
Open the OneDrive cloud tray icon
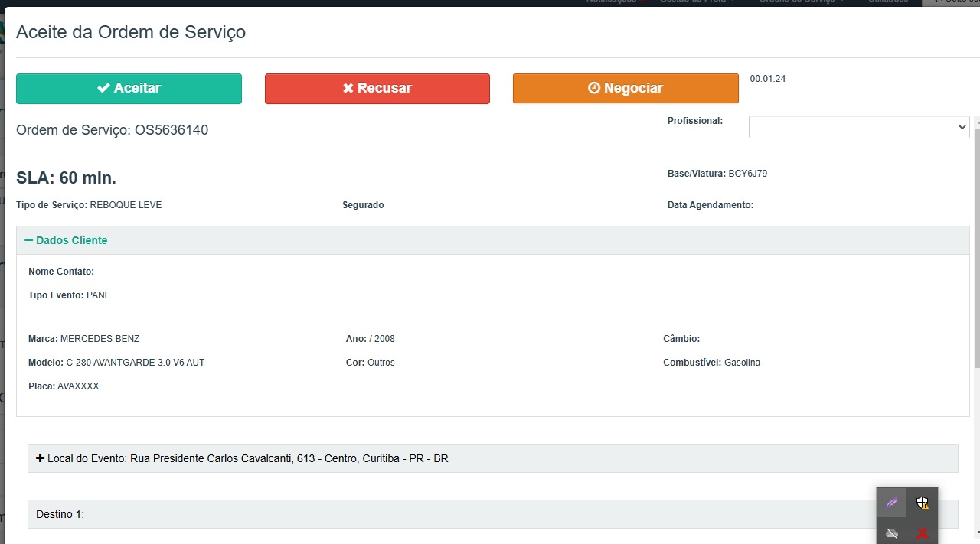point(892,533)
